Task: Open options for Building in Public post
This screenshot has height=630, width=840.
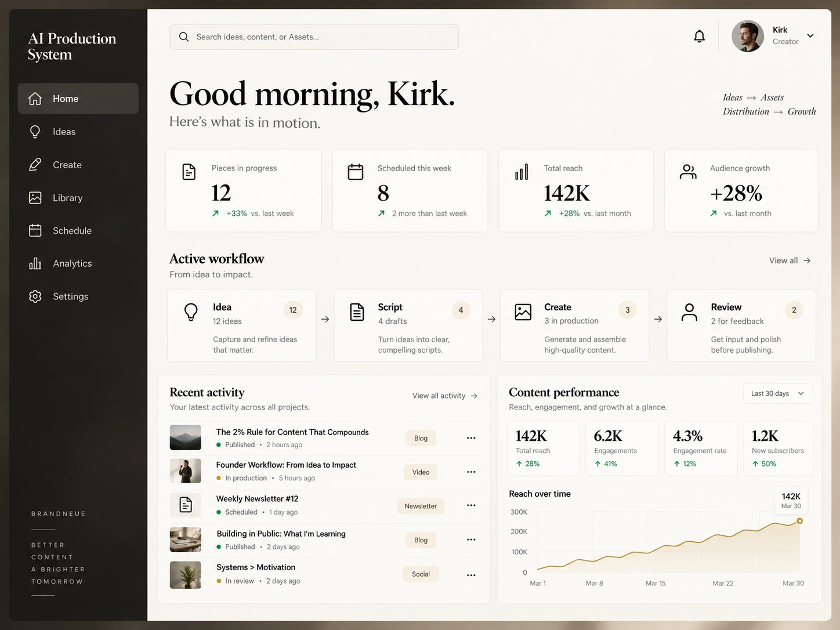Action: point(471,540)
